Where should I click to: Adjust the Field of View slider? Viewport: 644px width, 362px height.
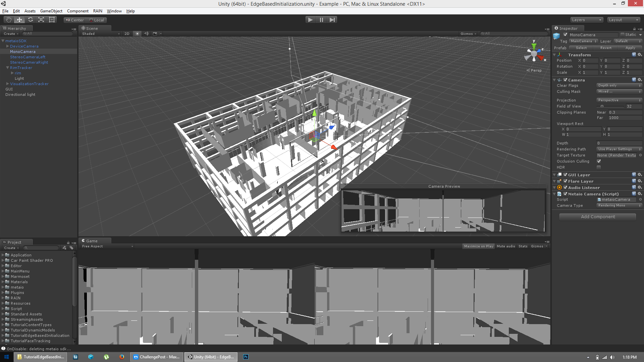point(602,106)
